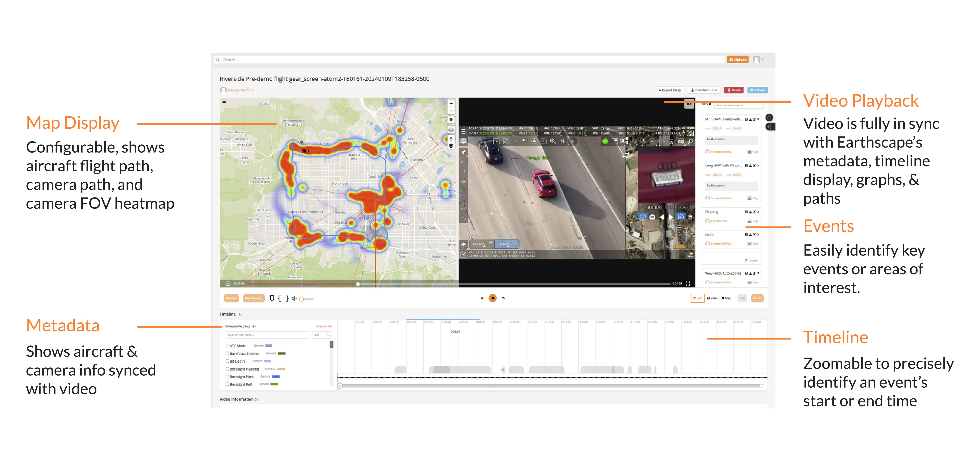
Task: Check the Backfocus Enabled metadata box
Action: [227, 353]
